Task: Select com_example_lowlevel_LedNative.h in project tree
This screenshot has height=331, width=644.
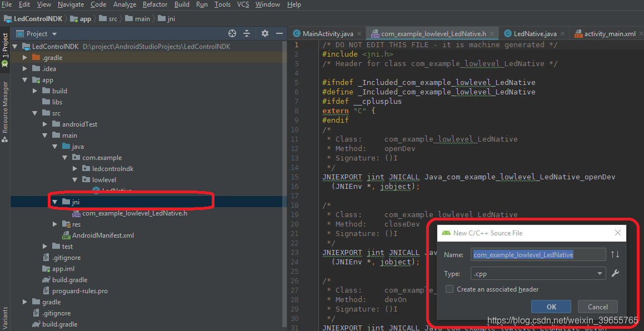Action: [134, 213]
